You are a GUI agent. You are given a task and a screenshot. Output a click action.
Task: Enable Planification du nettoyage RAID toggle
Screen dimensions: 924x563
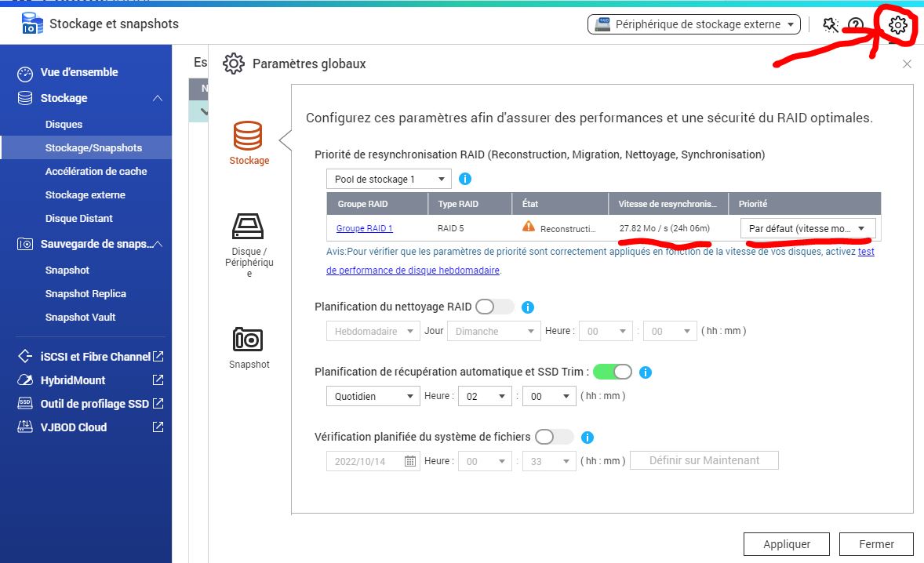(x=494, y=307)
